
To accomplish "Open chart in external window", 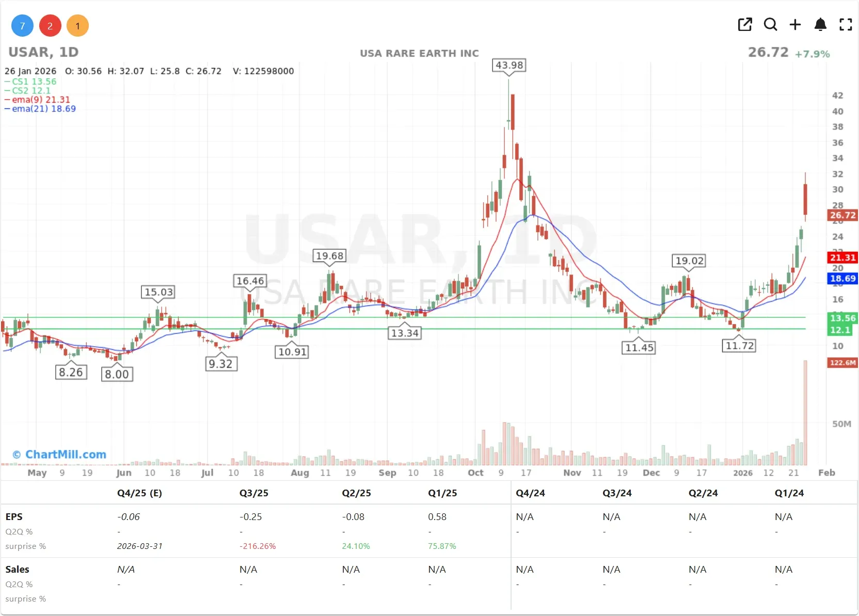I will click(x=745, y=24).
